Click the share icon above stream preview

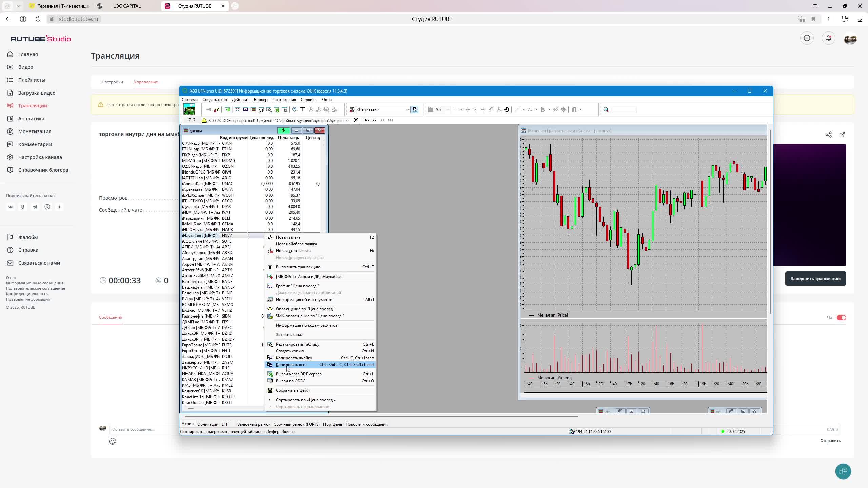[x=829, y=135]
